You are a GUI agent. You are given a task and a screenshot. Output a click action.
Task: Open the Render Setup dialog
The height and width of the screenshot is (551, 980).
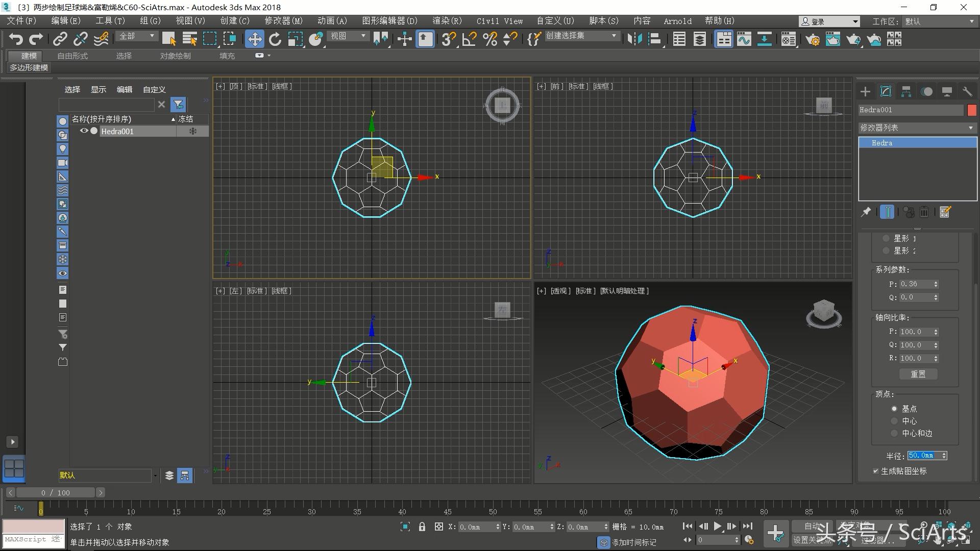[813, 39]
